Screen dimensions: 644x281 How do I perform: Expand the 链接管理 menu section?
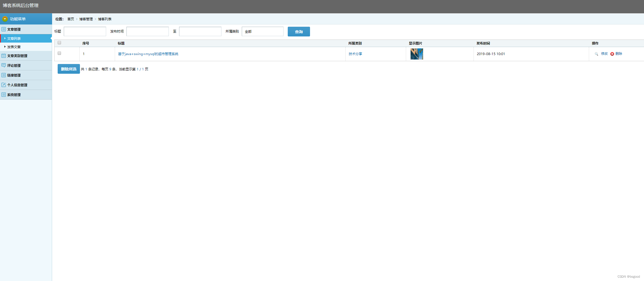[26, 75]
